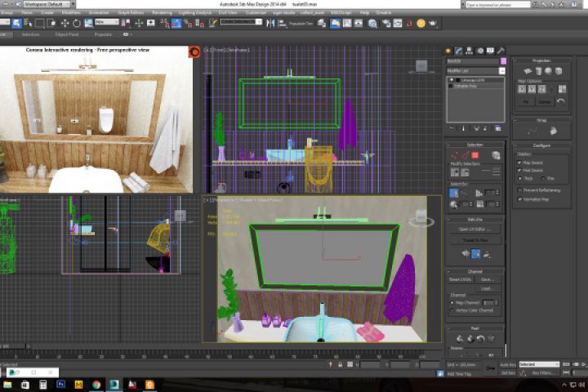Image resolution: width=588 pixels, height=392 pixels.
Task: Open Photoshop from the Windows taskbar
Action: [60, 384]
